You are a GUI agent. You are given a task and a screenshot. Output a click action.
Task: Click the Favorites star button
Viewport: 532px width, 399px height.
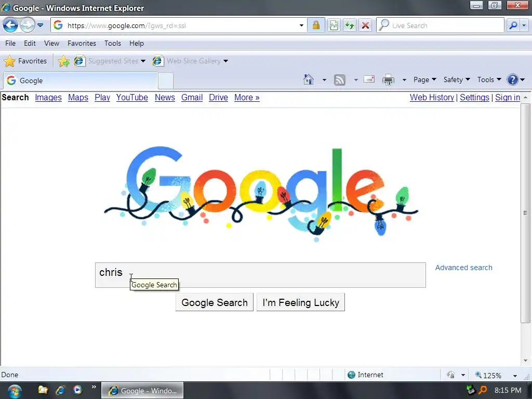[x=25, y=61]
